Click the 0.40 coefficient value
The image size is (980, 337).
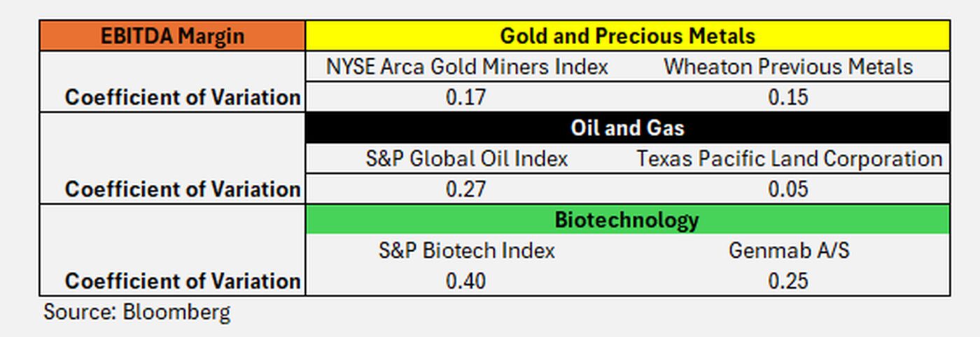click(x=467, y=281)
